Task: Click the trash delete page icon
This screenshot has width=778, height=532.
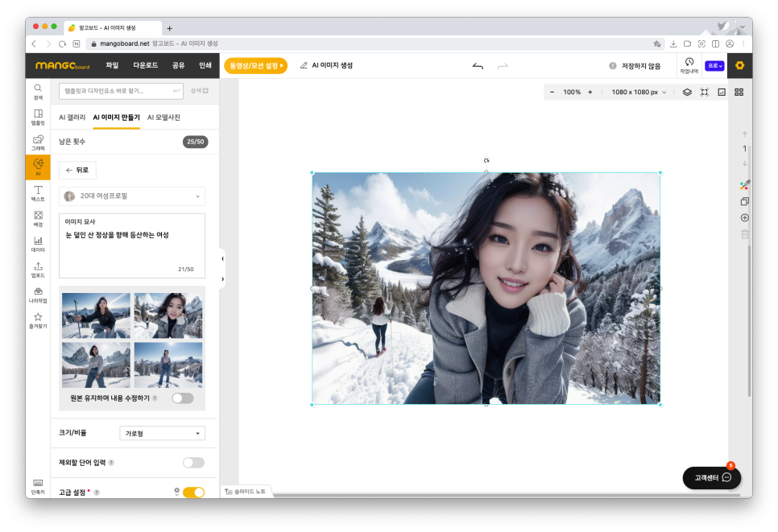Action: pos(744,234)
